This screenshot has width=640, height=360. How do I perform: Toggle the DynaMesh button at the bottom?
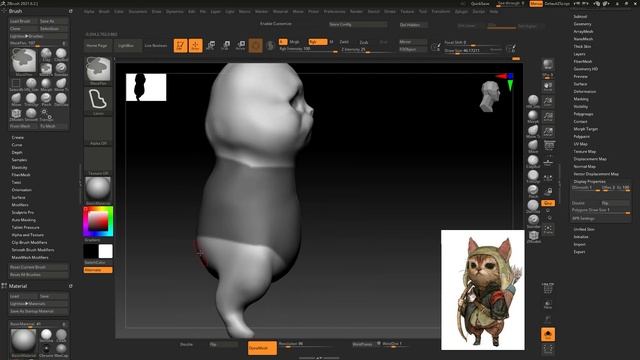[262, 348]
